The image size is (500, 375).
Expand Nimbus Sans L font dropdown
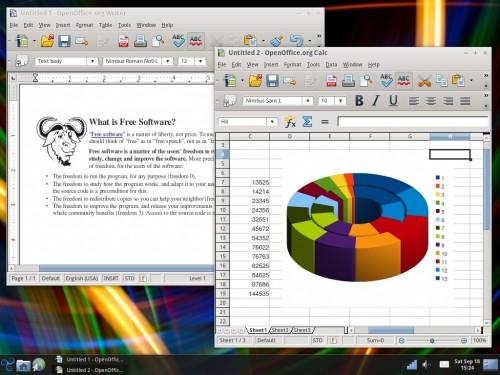tap(308, 101)
